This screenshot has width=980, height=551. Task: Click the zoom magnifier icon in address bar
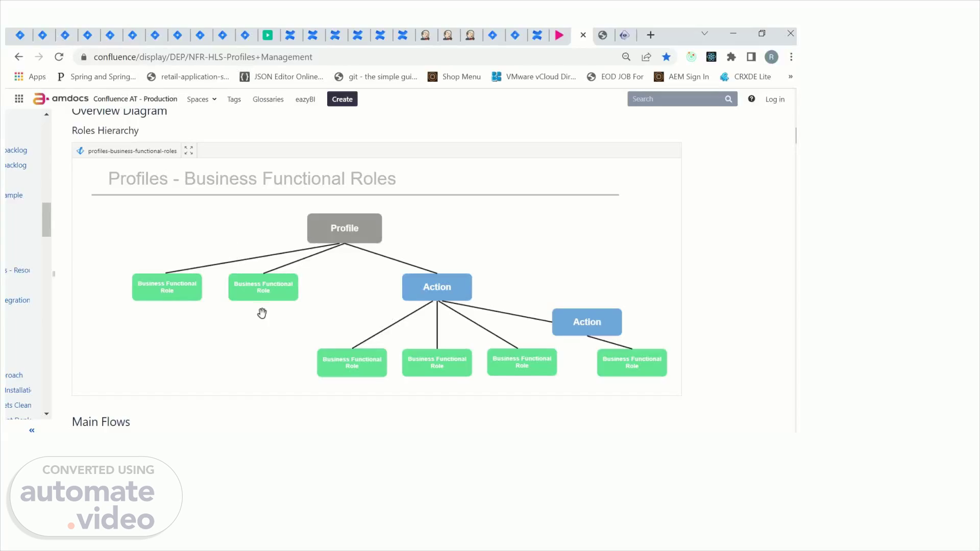tap(626, 57)
